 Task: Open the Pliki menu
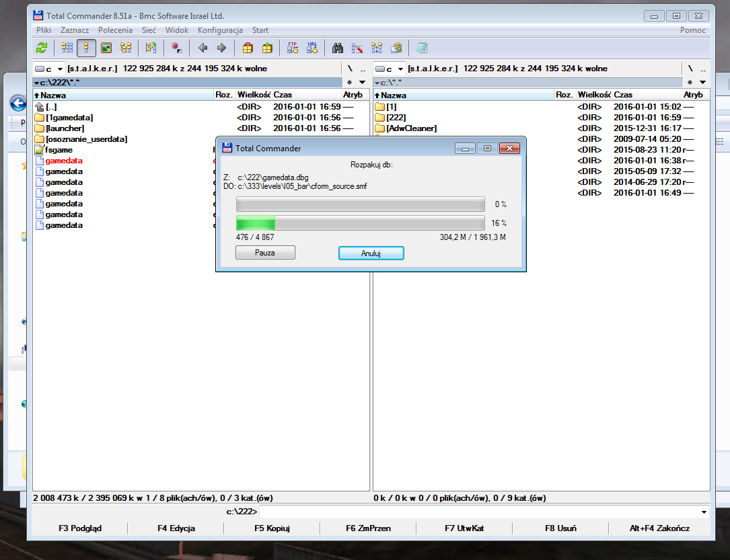[x=44, y=30]
